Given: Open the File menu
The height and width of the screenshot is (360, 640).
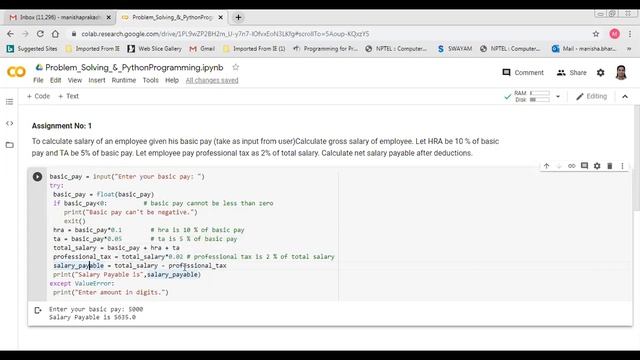Looking at the screenshot, I should coord(38,80).
